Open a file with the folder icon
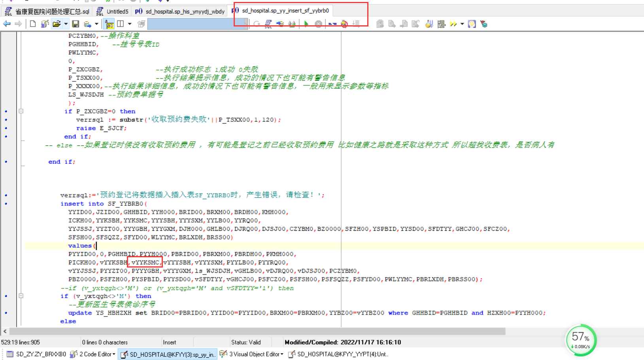 click(57, 24)
